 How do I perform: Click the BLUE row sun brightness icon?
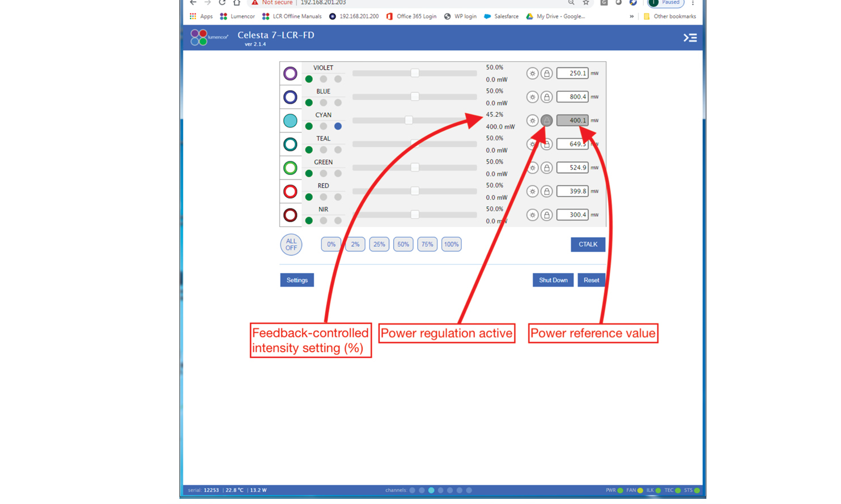(x=532, y=97)
